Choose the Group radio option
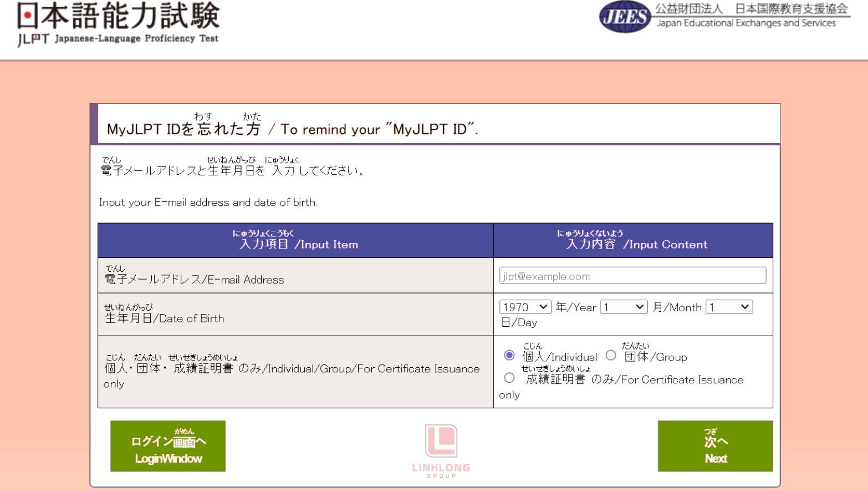This screenshot has width=868, height=491. point(611,355)
